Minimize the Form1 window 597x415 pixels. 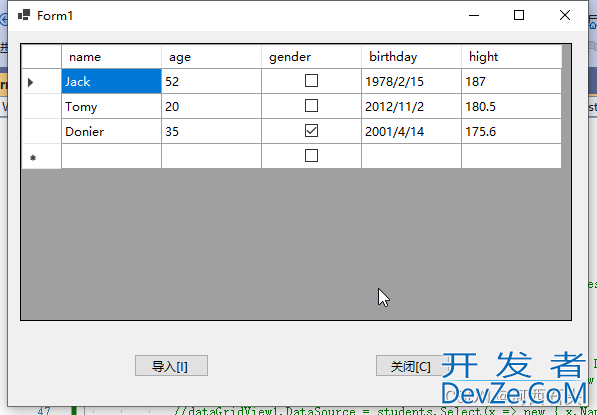coord(474,15)
